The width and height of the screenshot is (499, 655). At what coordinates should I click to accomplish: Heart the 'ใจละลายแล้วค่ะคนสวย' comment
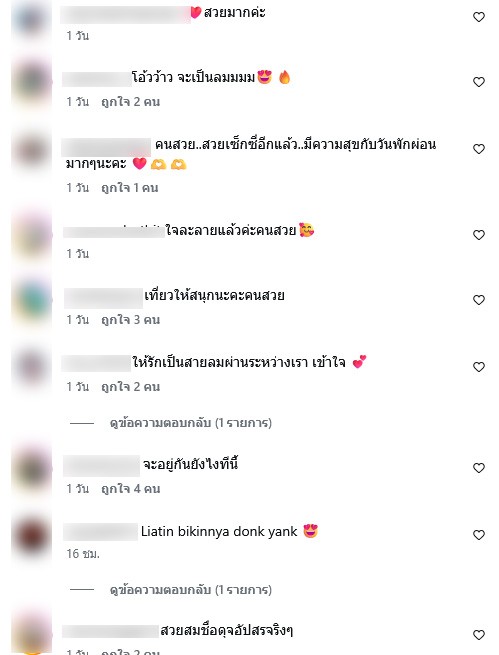[479, 235]
